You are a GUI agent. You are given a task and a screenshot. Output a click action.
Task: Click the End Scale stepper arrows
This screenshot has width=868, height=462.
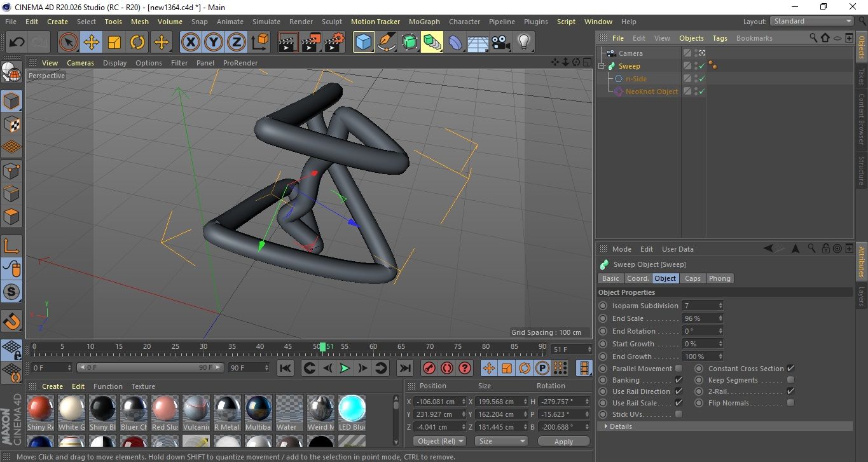(x=720, y=318)
